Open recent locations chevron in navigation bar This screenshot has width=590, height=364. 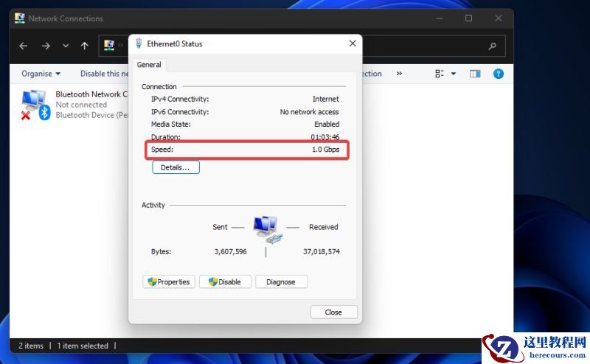click(66, 46)
